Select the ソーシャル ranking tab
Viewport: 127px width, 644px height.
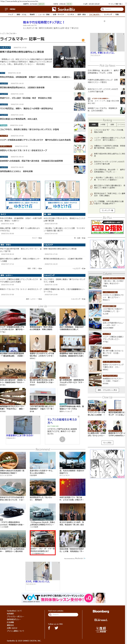coord(121,124)
